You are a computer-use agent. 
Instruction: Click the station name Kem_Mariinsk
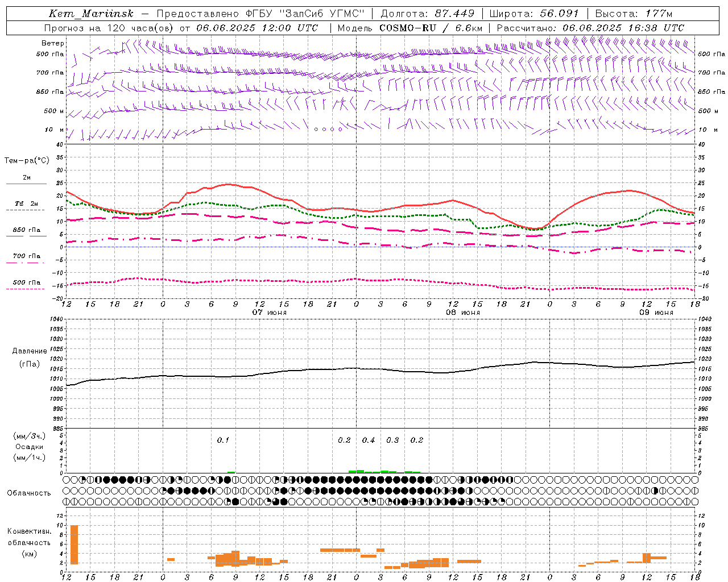point(91,14)
